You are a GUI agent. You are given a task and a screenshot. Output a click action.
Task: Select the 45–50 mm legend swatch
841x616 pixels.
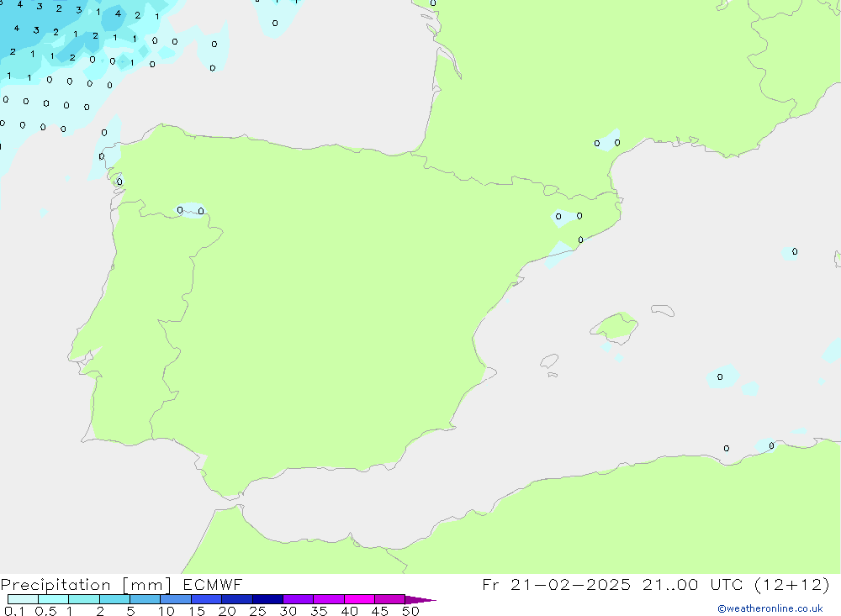point(390,599)
